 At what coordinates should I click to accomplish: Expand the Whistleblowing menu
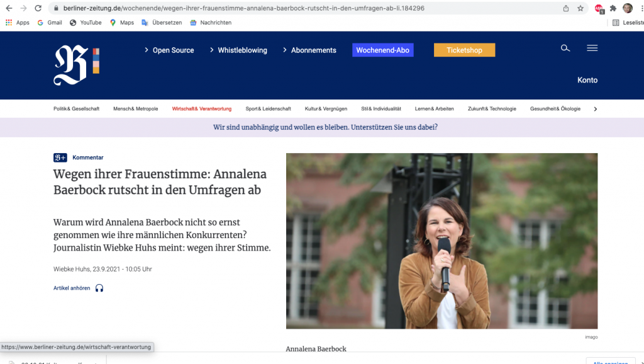238,50
